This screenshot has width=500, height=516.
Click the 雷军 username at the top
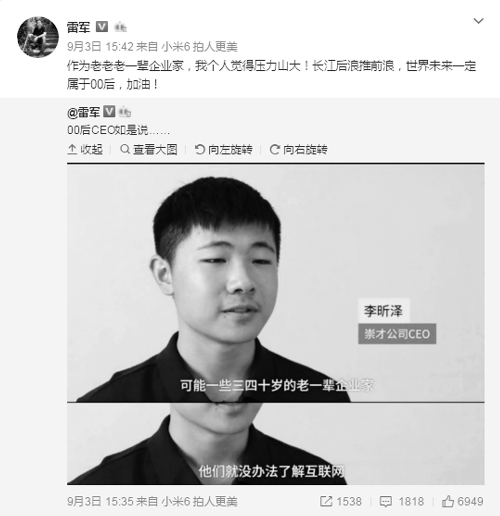(79, 27)
